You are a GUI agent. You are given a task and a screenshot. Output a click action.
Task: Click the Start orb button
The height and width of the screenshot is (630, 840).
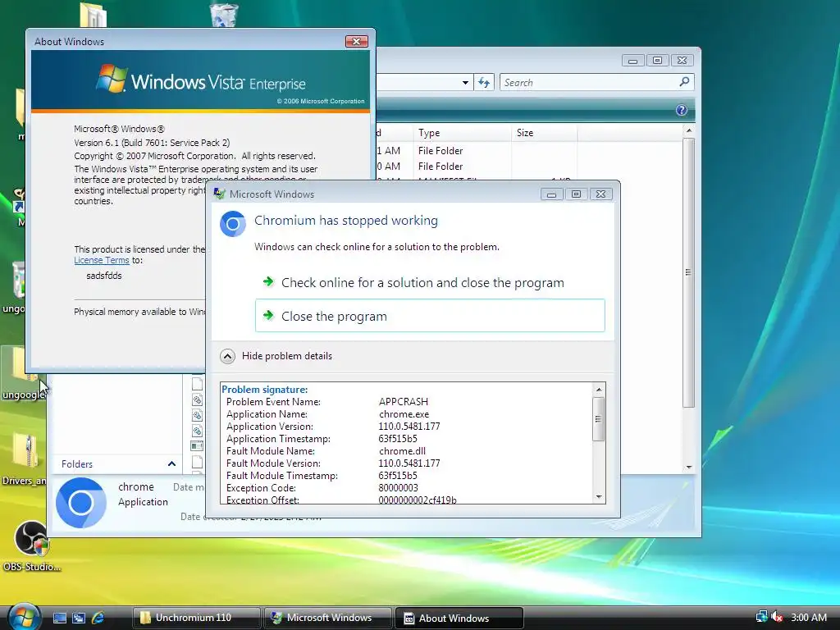[x=25, y=617]
